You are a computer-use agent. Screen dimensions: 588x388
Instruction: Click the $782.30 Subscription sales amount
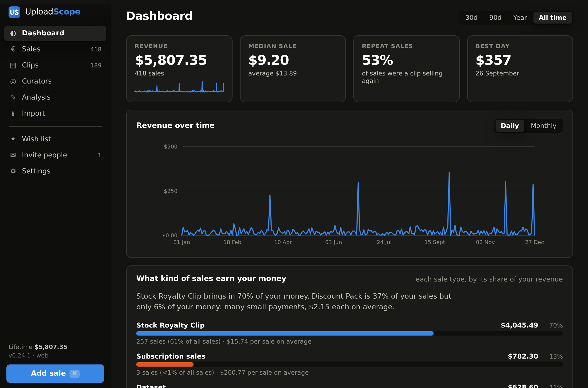[523, 356]
